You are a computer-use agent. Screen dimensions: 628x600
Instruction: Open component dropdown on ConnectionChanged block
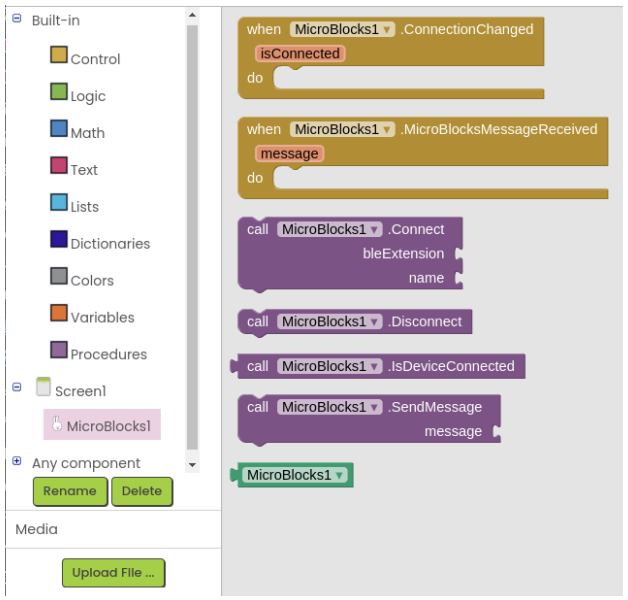pyautogui.click(x=342, y=29)
